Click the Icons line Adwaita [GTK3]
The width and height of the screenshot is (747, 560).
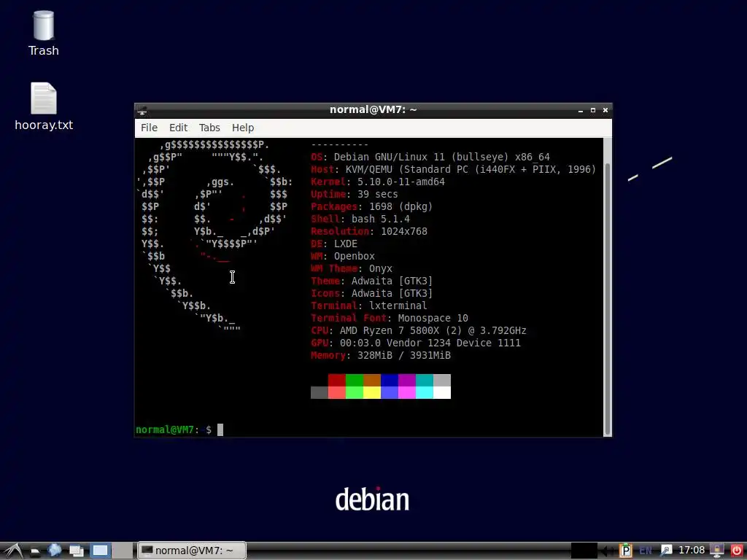click(371, 293)
